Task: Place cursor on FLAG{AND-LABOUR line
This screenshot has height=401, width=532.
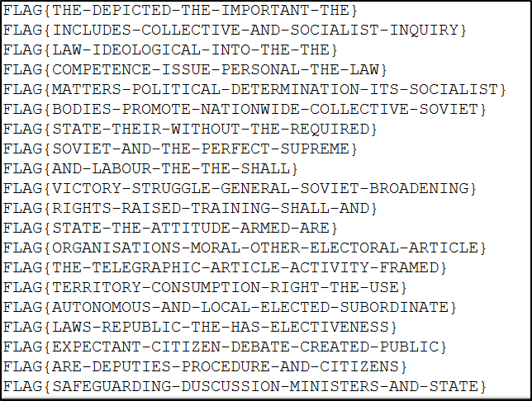Action: tap(150, 168)
